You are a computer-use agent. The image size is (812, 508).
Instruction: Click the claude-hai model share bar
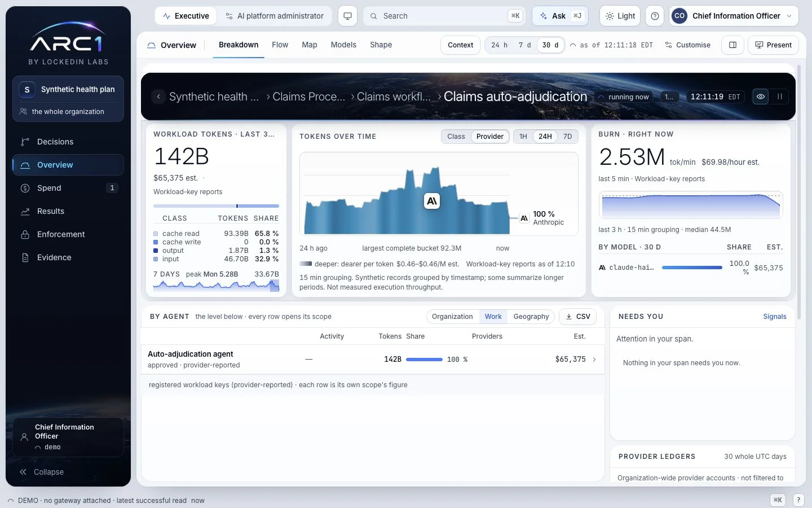pos(692,268)
